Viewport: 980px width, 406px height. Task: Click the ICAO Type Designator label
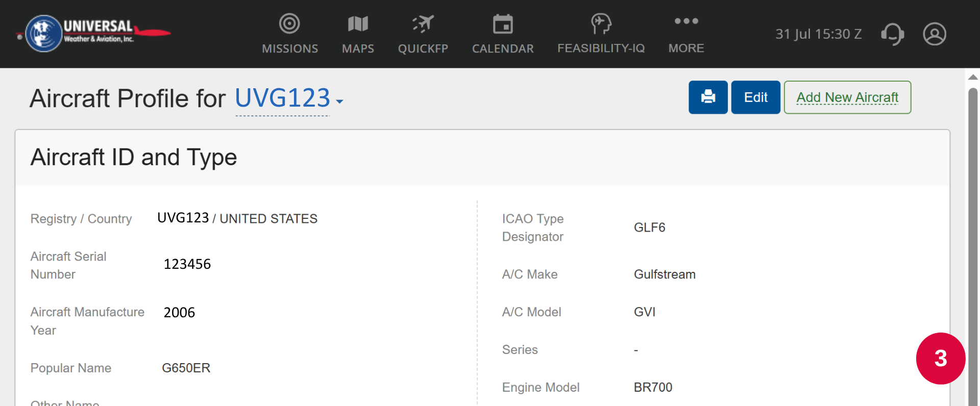pos(533,227)
